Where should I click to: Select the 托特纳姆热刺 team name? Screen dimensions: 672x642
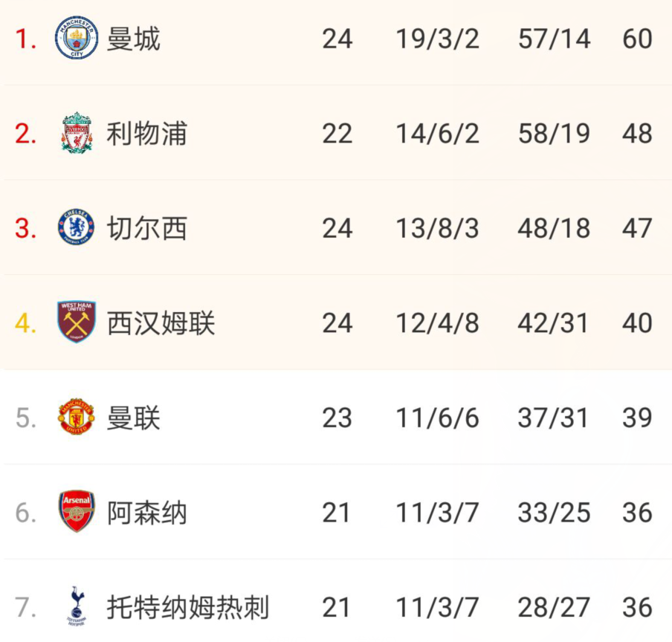click(x=188, y=607)
